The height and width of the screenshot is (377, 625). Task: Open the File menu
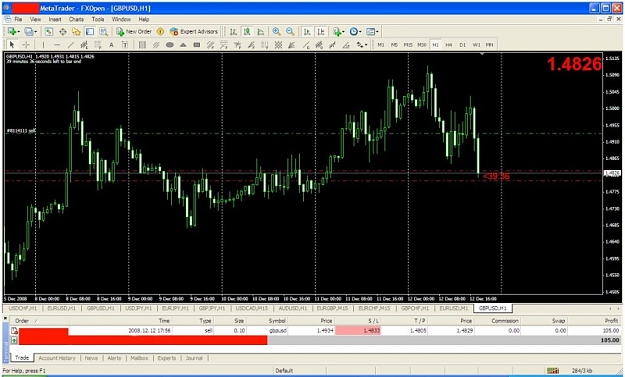pos(18,19)
